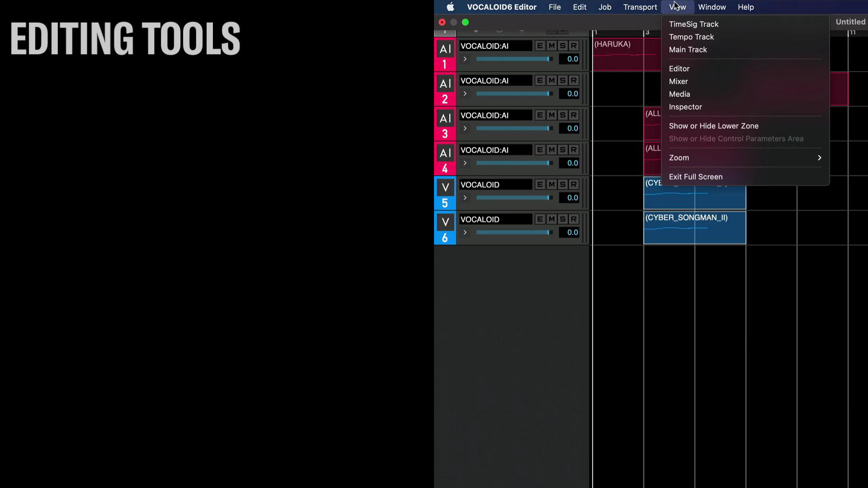Show the Inspector from View menu
This screenshot has height=488, width=868.
(x=745, y=107)
